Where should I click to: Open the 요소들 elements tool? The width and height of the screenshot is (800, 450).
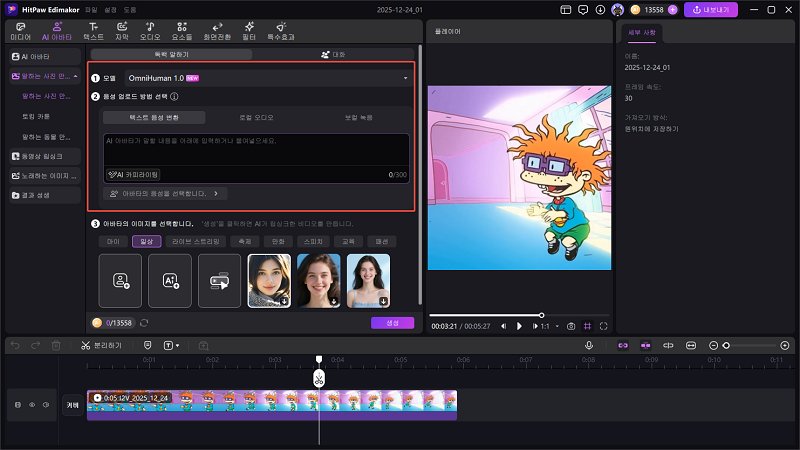tap(182, 31)
